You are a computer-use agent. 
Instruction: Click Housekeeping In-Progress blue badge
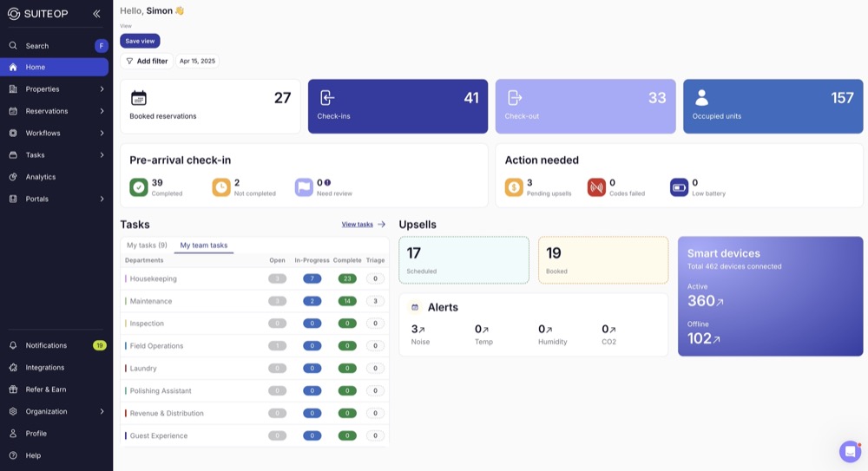tap(312, 279)
